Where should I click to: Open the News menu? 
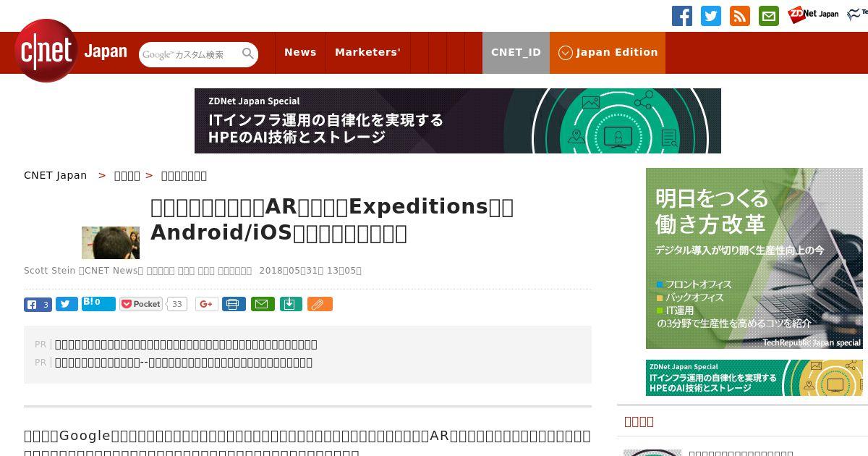click(300, 52)
